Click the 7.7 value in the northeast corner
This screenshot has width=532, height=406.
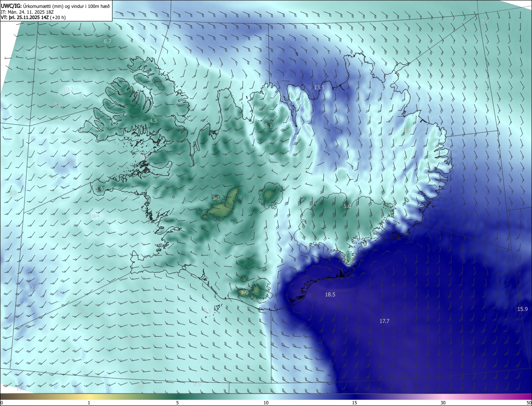point(485,21)
